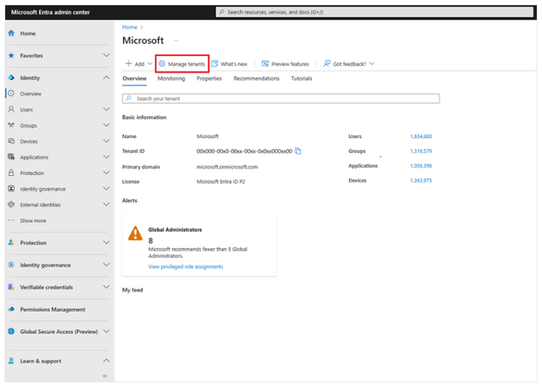
Task: Click the Manage tenants button label
Action: [x=186, y=64]
